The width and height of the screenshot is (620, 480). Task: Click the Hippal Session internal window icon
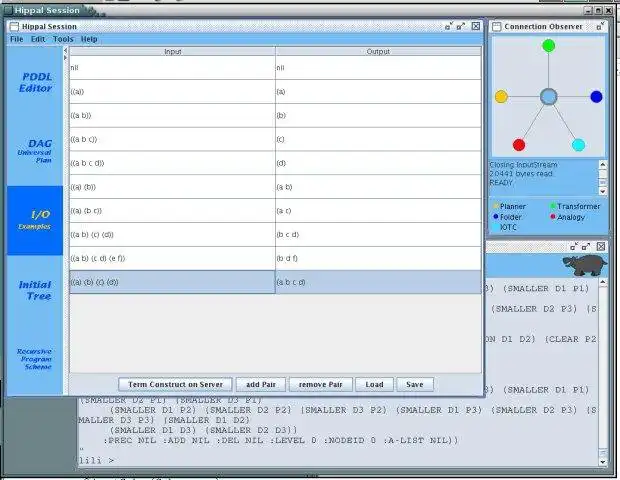(14, 26)
